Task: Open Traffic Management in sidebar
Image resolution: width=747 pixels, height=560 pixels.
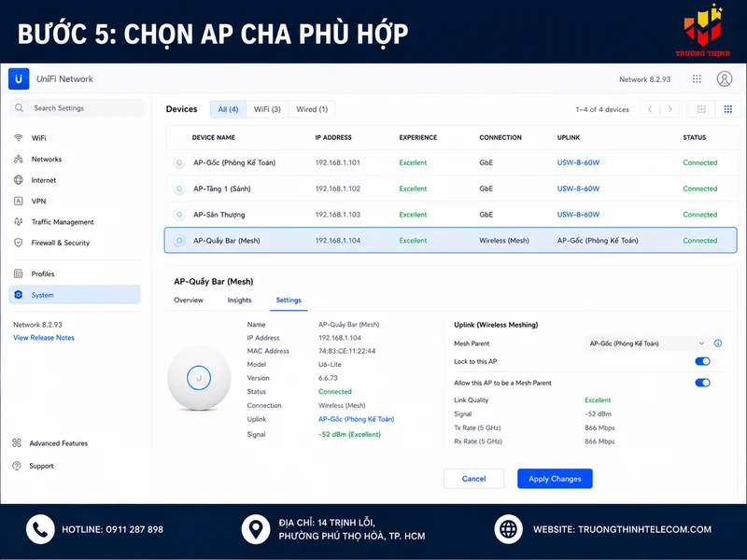Action: tap(63, 222)
